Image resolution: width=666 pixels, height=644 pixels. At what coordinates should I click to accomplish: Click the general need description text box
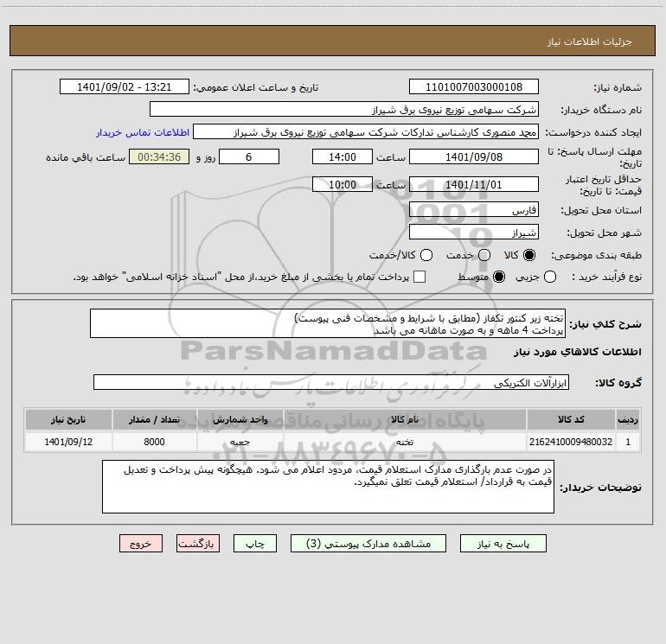tap(328, 323)
